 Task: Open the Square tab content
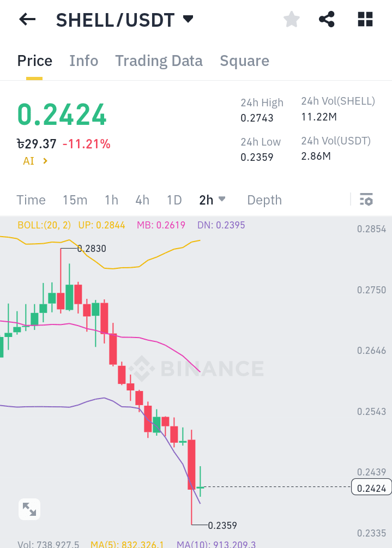tap(244, 61)
